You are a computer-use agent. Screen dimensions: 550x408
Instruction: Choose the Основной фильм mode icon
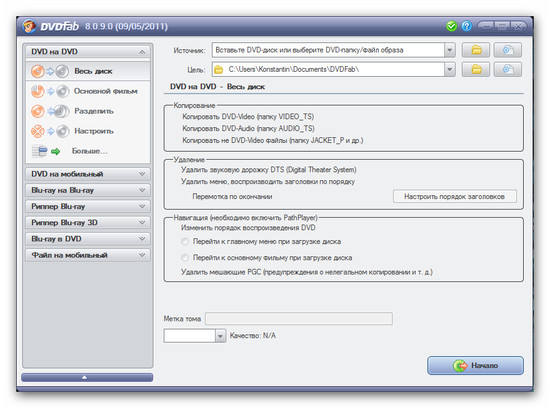pyautogui.click(x=49, y=91)
